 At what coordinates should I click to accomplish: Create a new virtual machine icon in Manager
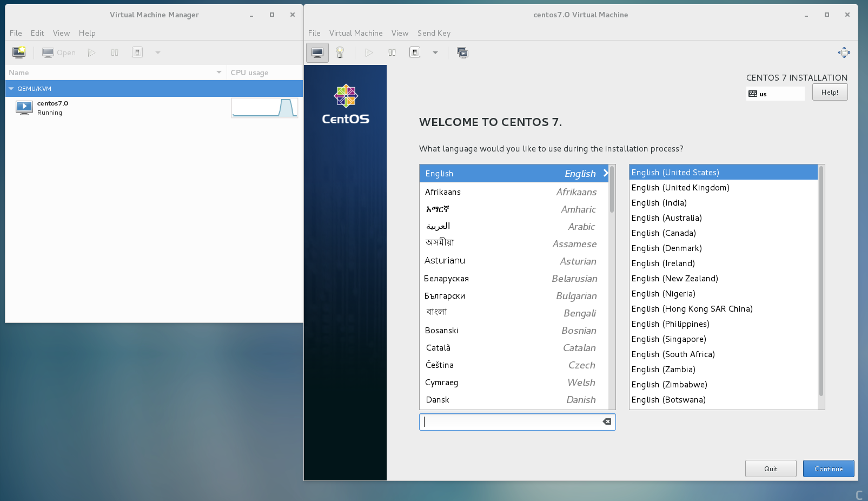[19, 52]
